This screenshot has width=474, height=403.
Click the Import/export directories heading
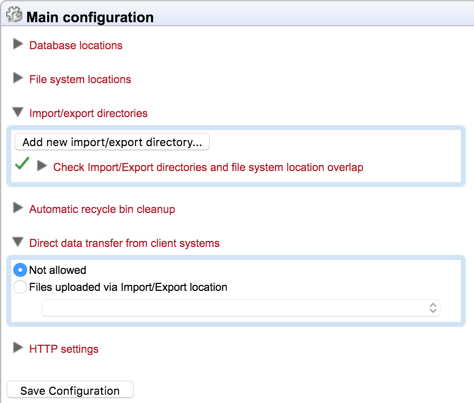(88, 113)
